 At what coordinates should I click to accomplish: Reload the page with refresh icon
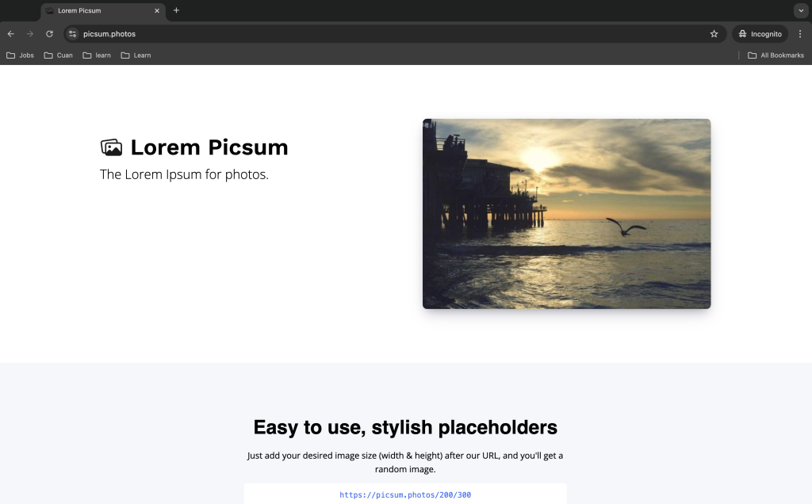click(49, 34)
